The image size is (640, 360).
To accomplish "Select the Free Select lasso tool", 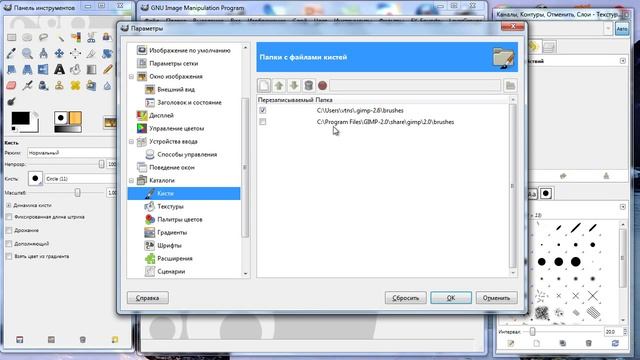I will point(43,38).
